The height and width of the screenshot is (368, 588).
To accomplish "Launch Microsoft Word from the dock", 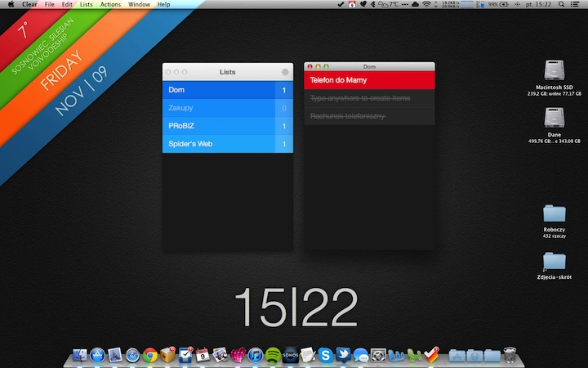I will coord(396,355).
